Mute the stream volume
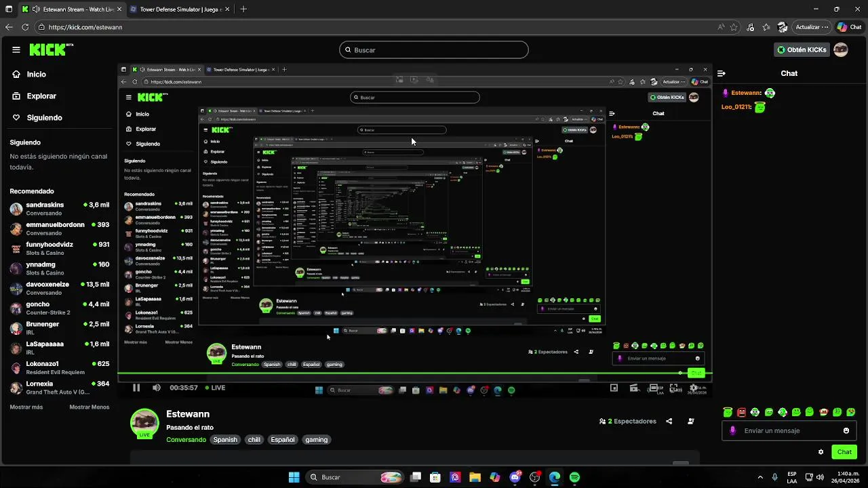 157,388
